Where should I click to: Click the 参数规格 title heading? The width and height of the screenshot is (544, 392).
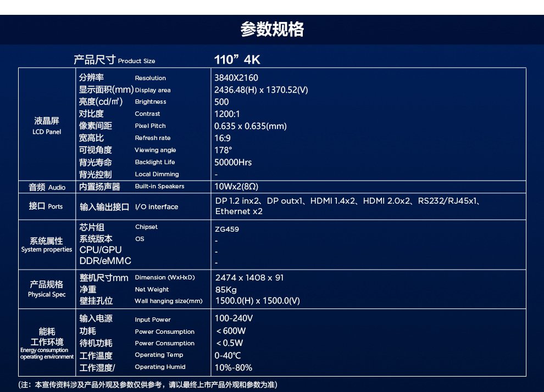pyautogui.click(x=272, y=30)
